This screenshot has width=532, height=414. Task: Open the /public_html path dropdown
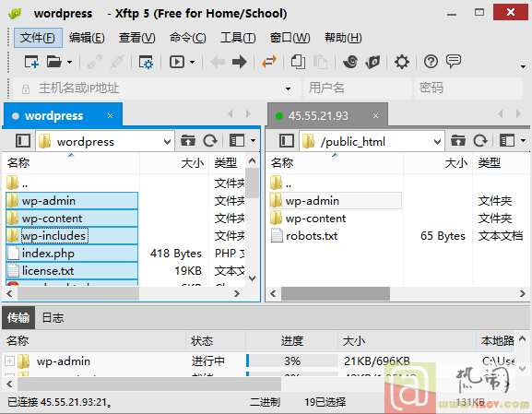pos(437,141)
